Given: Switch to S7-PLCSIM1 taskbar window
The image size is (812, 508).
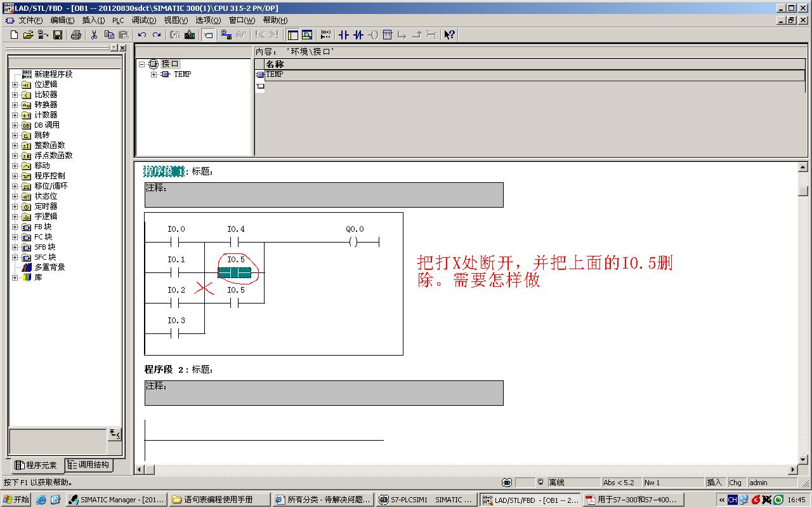Looking at the screenshot, I should point(426,500).
